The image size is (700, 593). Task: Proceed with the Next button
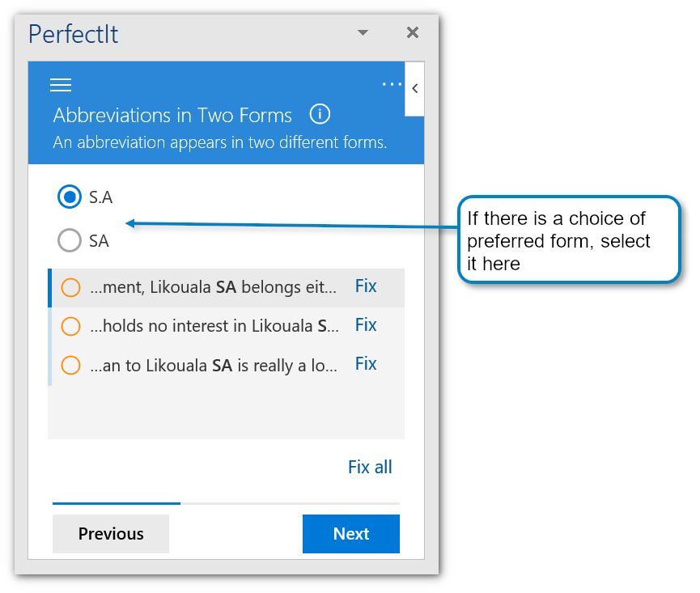pyautogui.click(x=351, y=534)
